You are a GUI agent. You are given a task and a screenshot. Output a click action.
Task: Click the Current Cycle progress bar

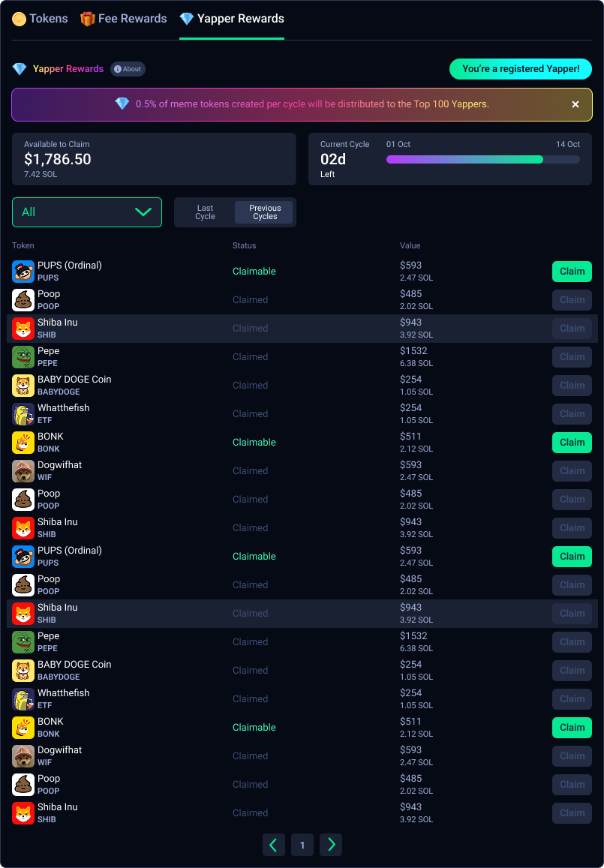pos(482,159)
